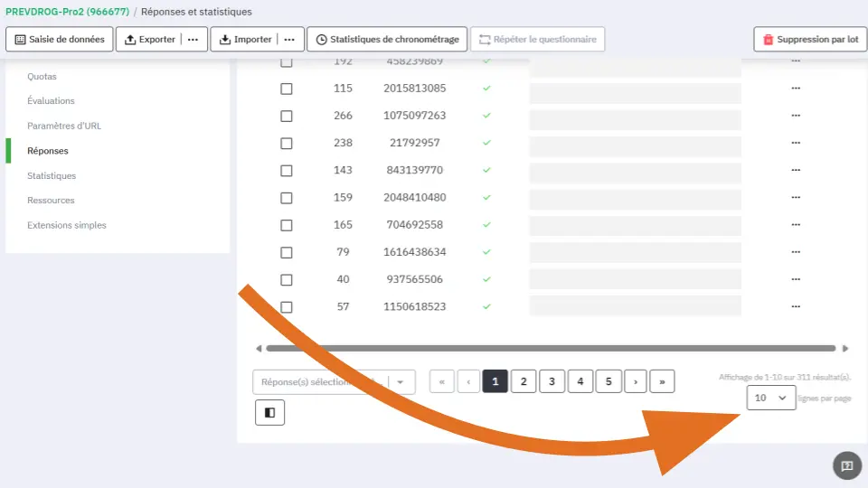Open Statistiques in the sidebar
This screenshot has width=868, height=488.
point(52,175)
